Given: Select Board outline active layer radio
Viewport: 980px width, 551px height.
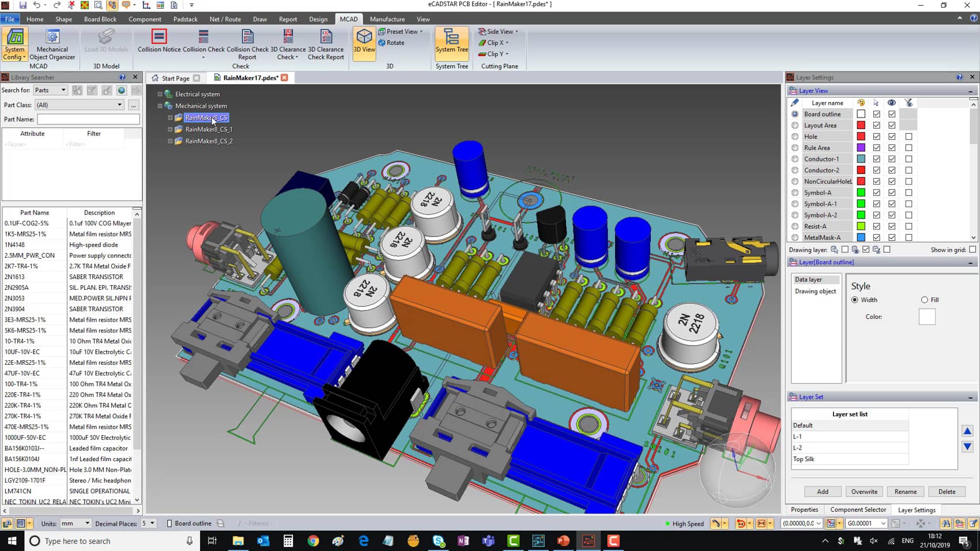Looking at the screenshot, I should tap(795, 114).
